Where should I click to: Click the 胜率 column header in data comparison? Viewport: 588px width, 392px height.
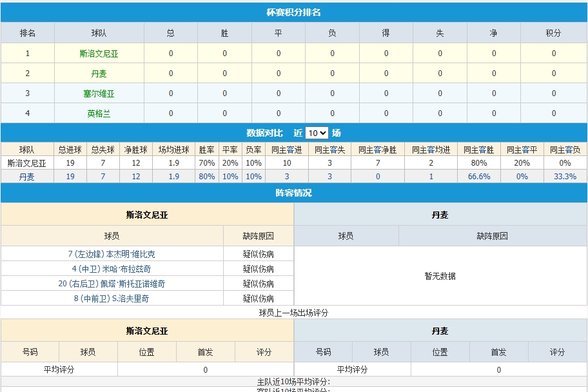click(x=207, y=150)
